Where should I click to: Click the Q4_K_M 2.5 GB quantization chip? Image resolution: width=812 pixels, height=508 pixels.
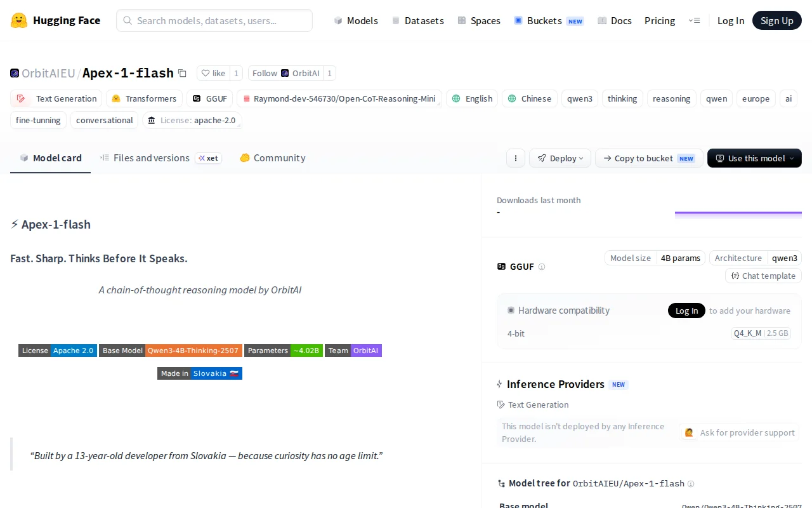coord(761,333)
